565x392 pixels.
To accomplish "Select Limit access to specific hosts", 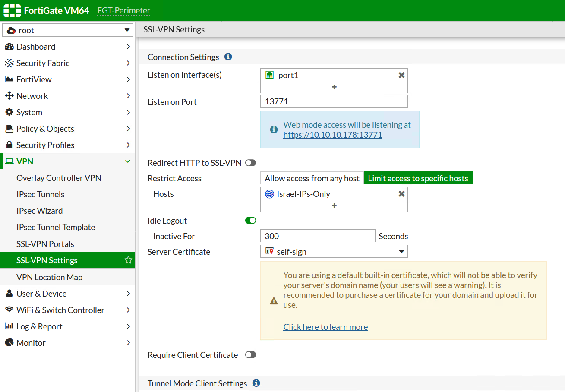I will point(418,178).
